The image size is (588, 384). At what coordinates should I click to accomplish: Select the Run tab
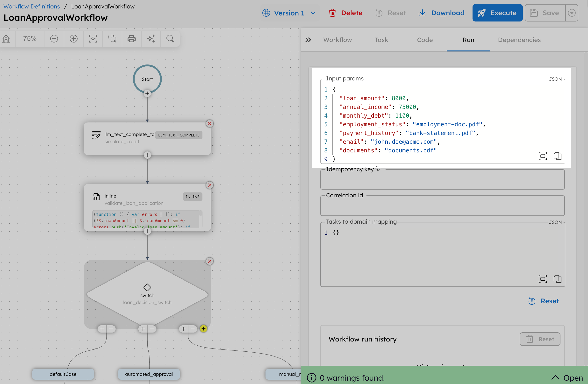click(468, 40)
